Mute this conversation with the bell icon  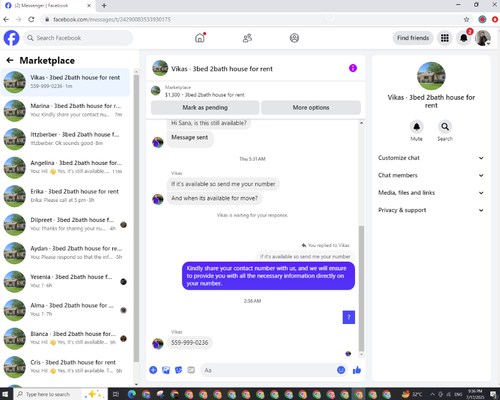416,127
